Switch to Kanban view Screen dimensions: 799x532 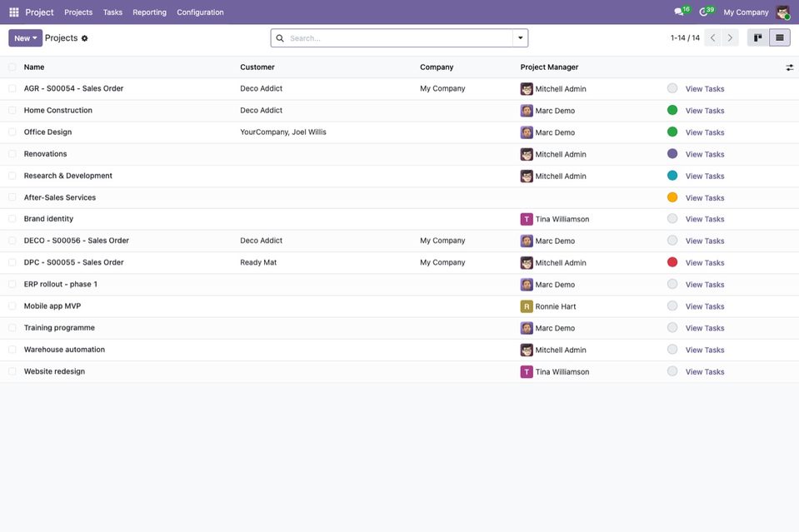pos(757,37)
